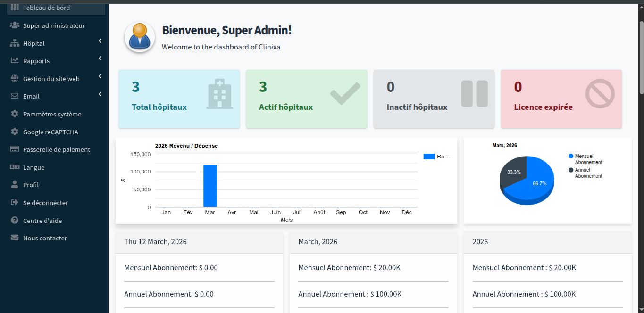Open the Profil menu item
644x313 pixels.
click(x=31, y=185)
